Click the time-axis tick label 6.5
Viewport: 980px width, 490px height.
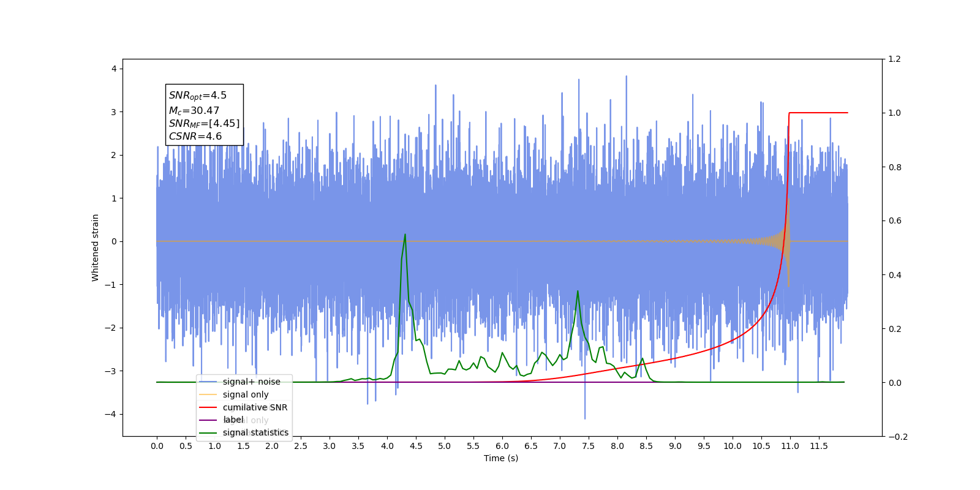[531, 446]
